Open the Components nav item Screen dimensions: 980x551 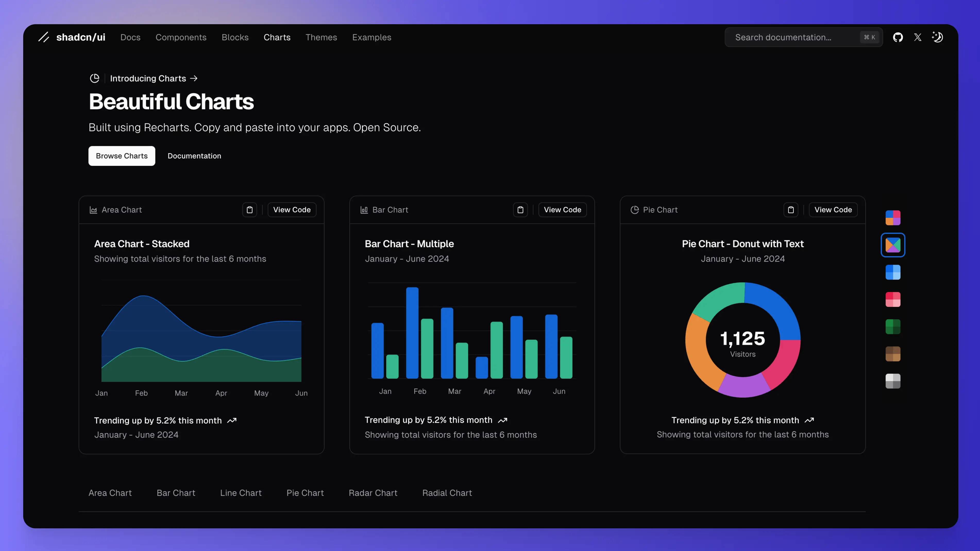coord(181,37)
